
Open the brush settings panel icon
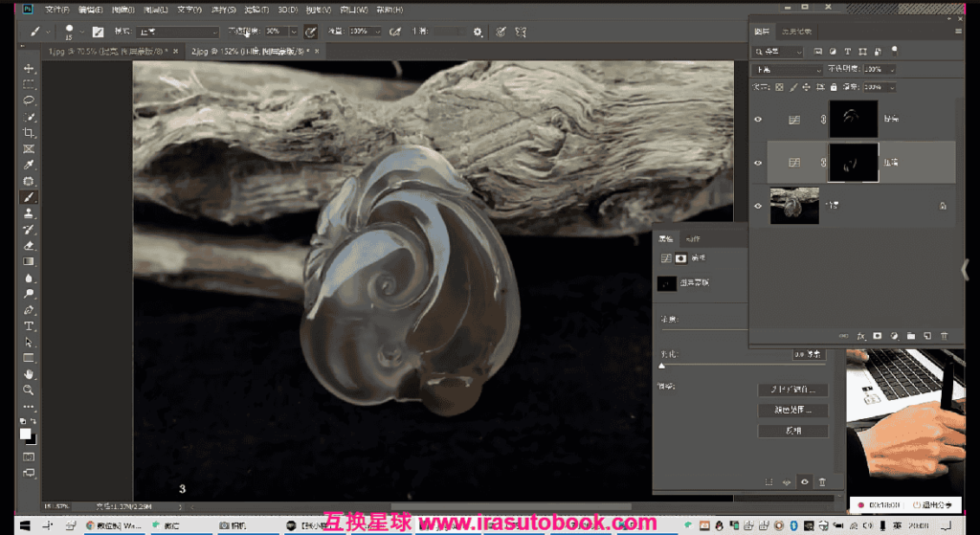(99, 32)
